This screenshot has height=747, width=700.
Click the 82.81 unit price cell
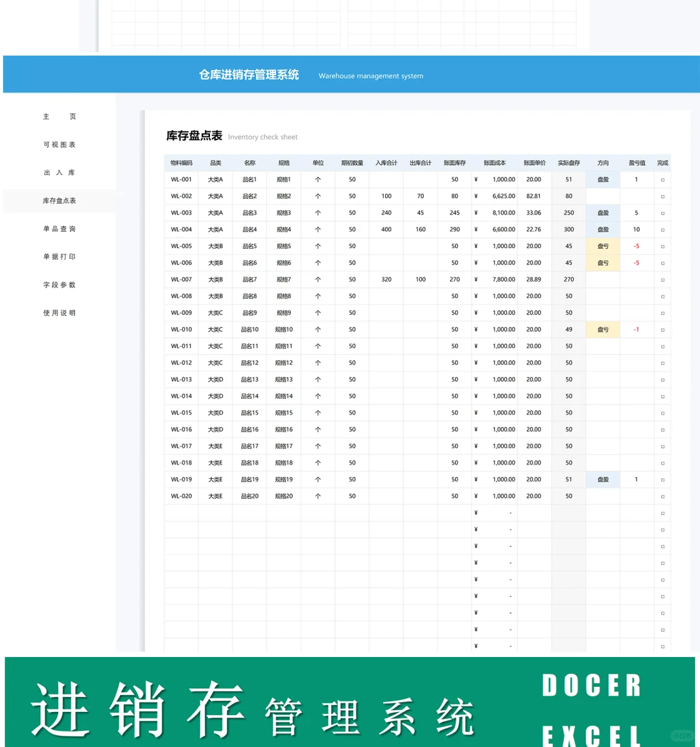534,196
